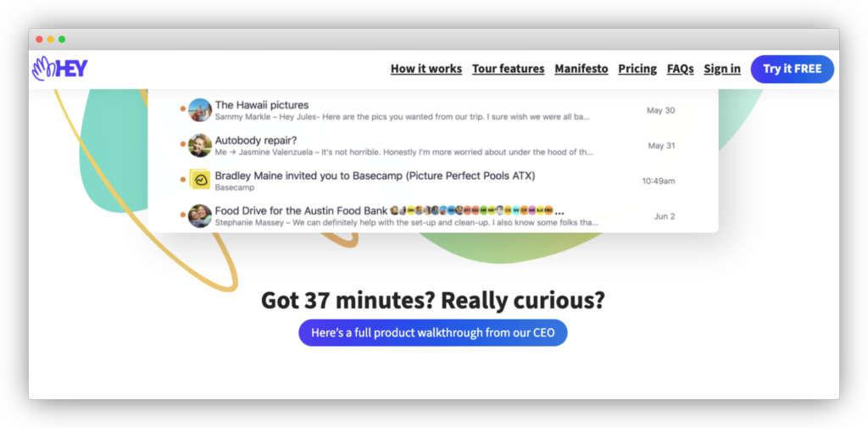Image resolution: width=868 pixels, height=428 pixels.
Task: View the Pricing page
Action: tap(637, 69)
